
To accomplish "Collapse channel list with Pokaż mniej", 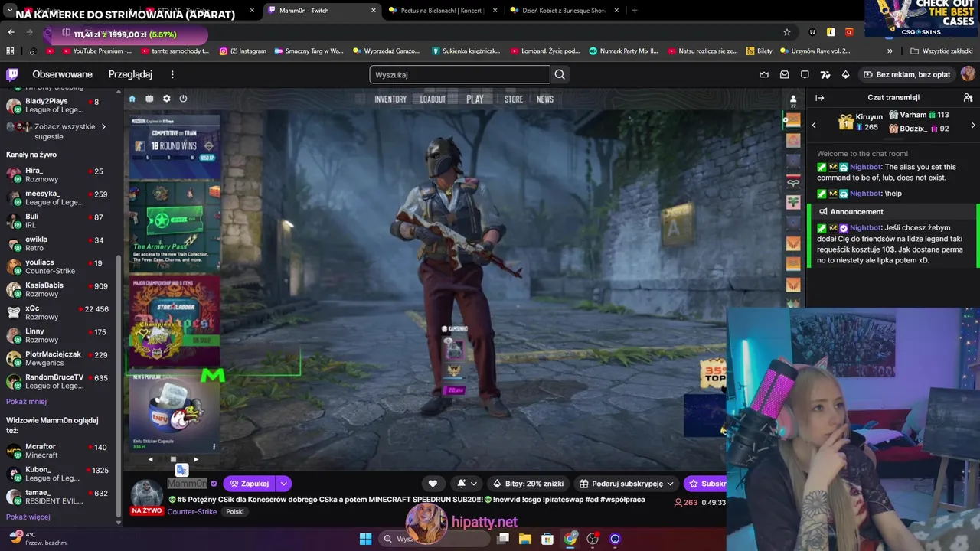I will point(26,402).
